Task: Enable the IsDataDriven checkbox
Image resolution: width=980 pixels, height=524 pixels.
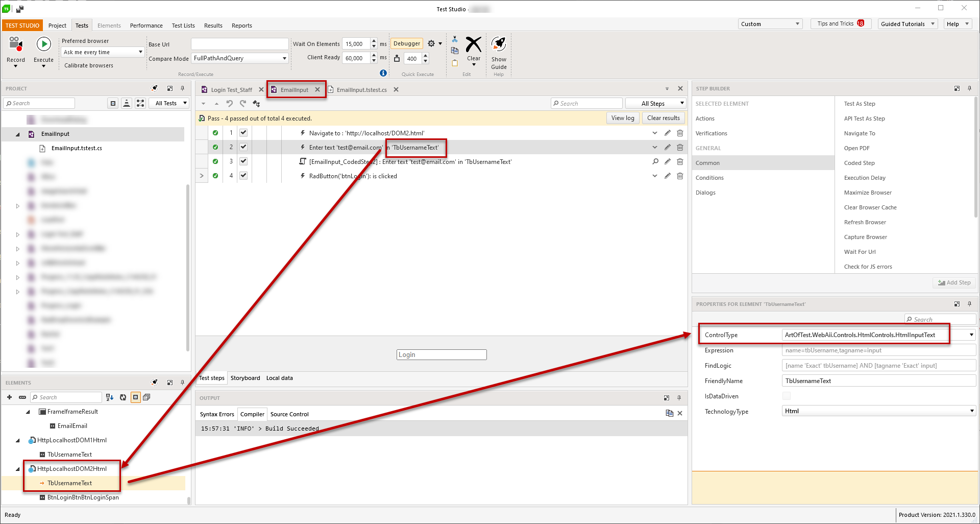Action: click(786, 396)
